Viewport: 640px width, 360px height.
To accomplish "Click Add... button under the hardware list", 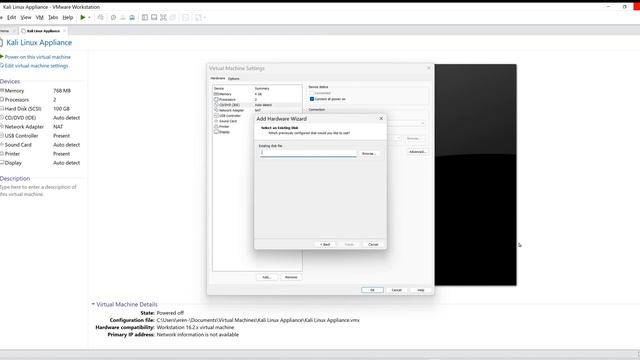I will tap(267, 277).
